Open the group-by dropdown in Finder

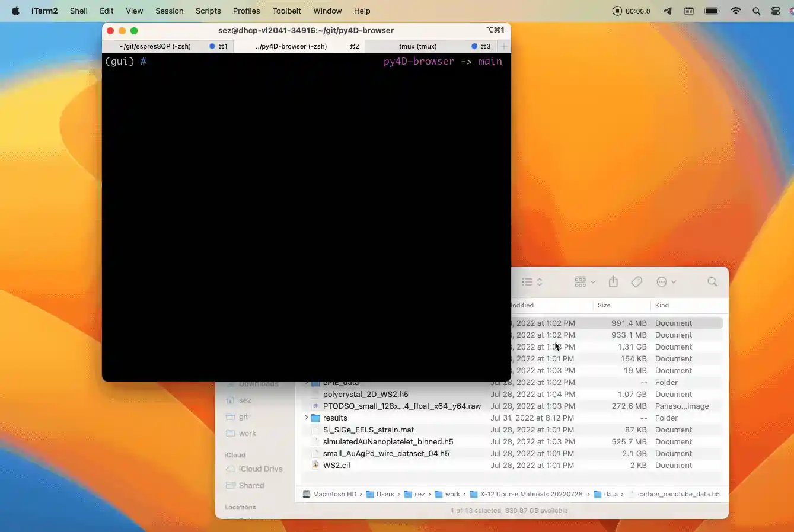point(585,282)
